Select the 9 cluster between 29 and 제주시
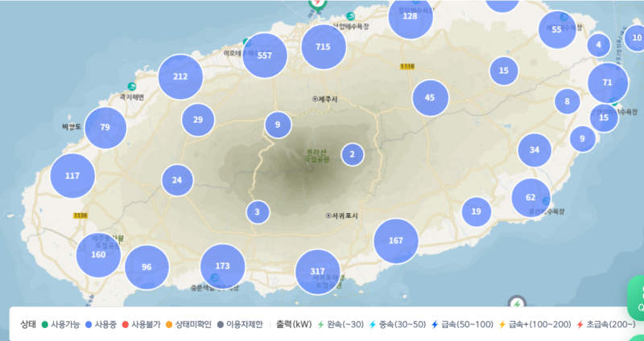The image size is (644, 341). point(278,125)
